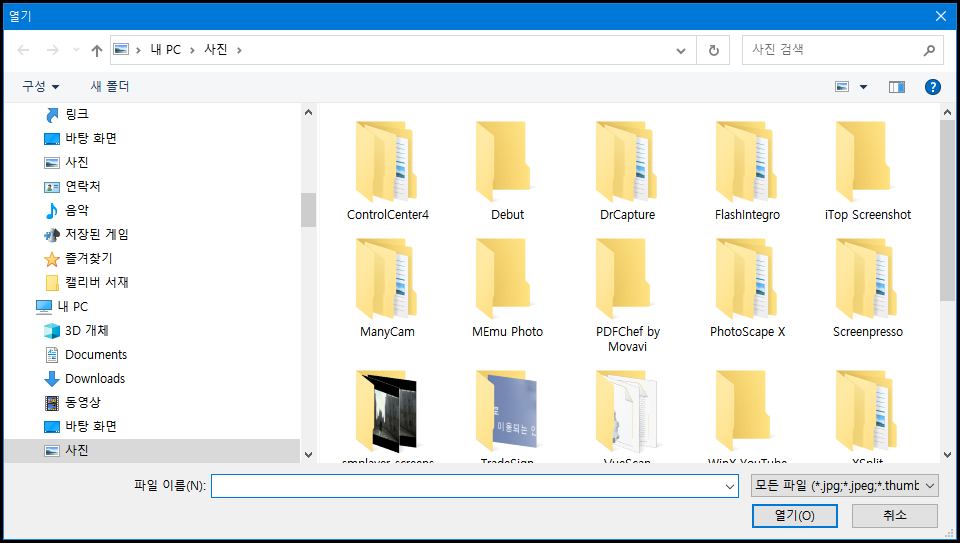The image size is (960, 543).
Task: Select the folder with white paper documents thumbnail
Action: point(626,410)
